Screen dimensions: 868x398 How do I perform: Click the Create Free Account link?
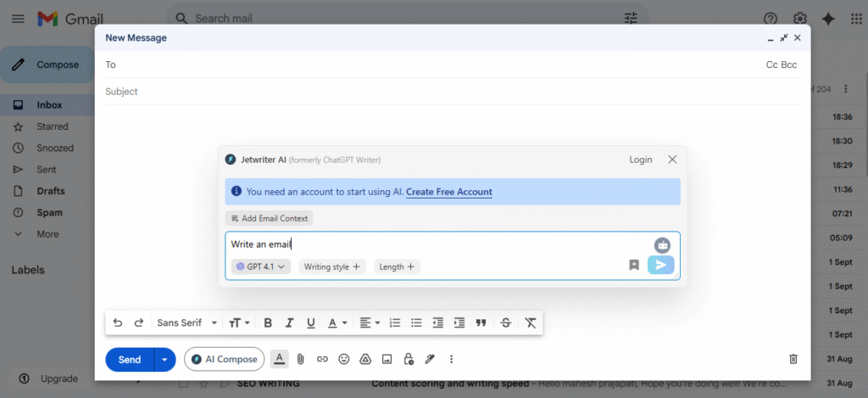(448, 192)
